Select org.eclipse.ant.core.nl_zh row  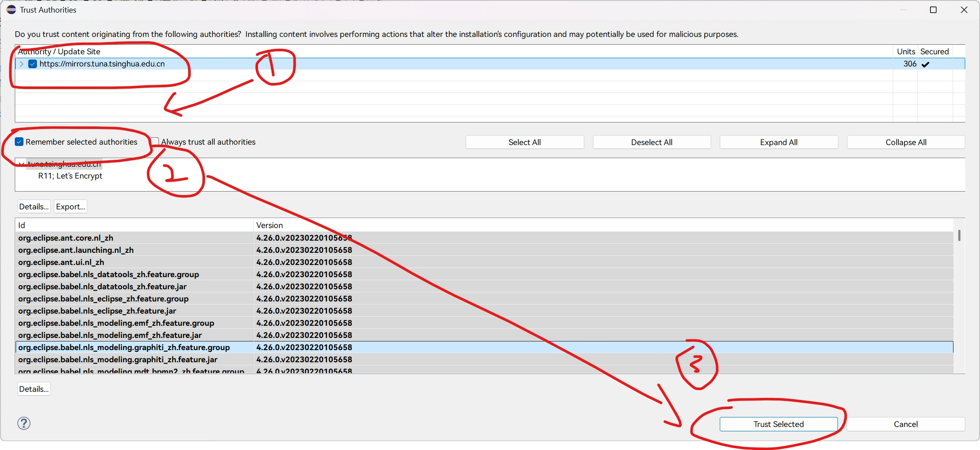pos(66,238)
